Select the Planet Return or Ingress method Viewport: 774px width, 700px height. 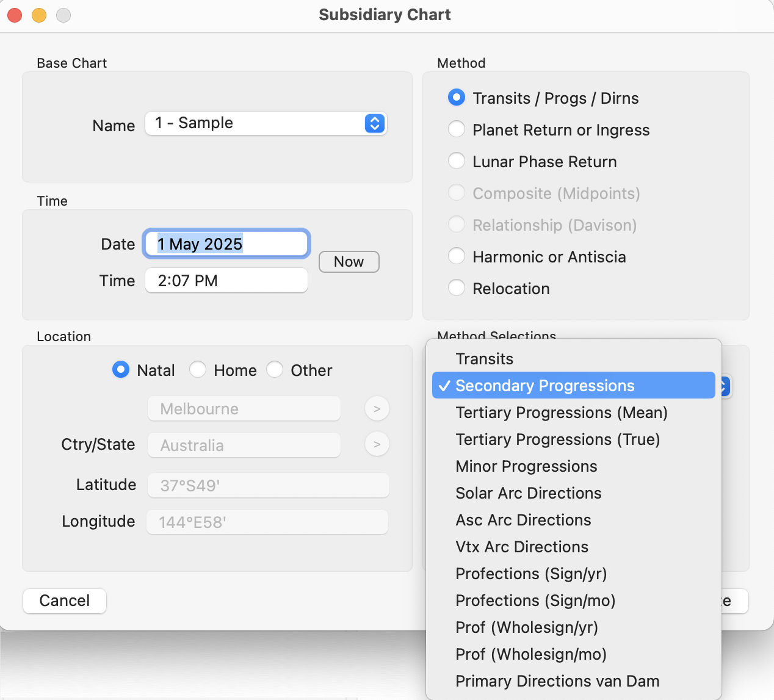pos(457,129)
